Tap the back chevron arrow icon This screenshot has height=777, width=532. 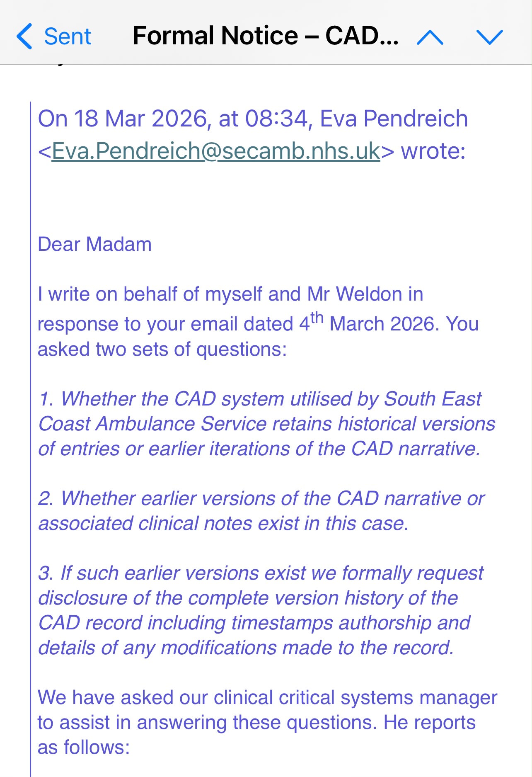coord(24,36)
